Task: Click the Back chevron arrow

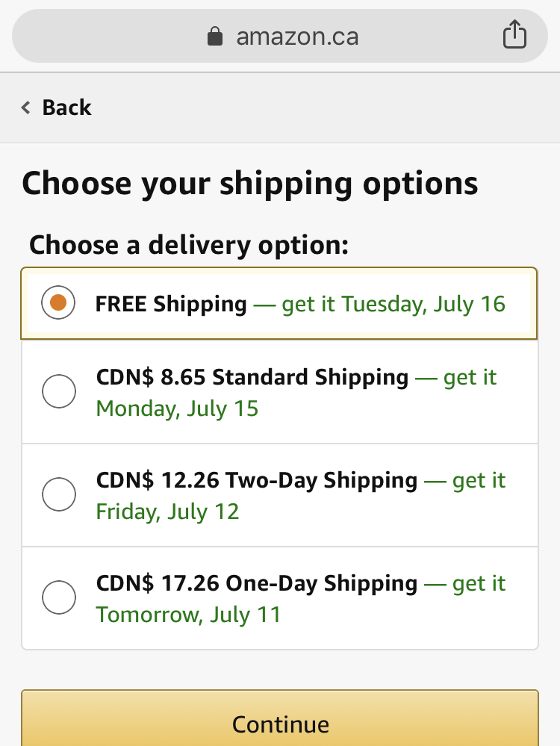Action: click(x=26, y=108)
